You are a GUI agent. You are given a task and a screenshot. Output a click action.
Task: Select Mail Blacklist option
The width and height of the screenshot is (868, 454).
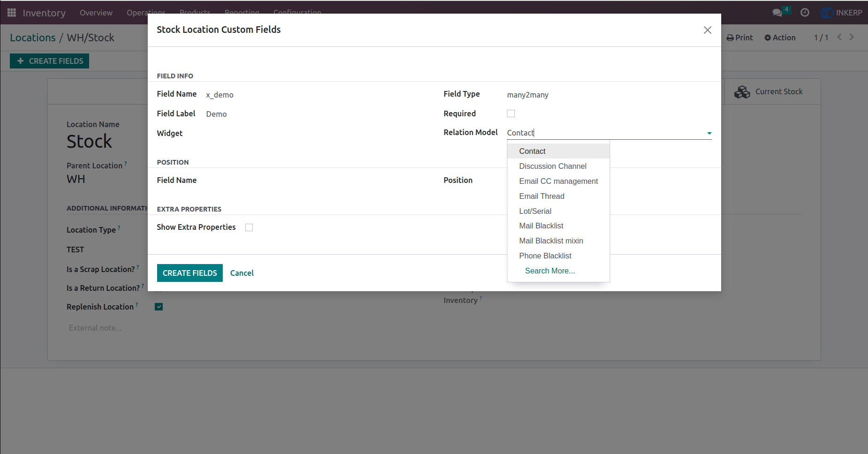pyautogui.click(x=559, y=226)
